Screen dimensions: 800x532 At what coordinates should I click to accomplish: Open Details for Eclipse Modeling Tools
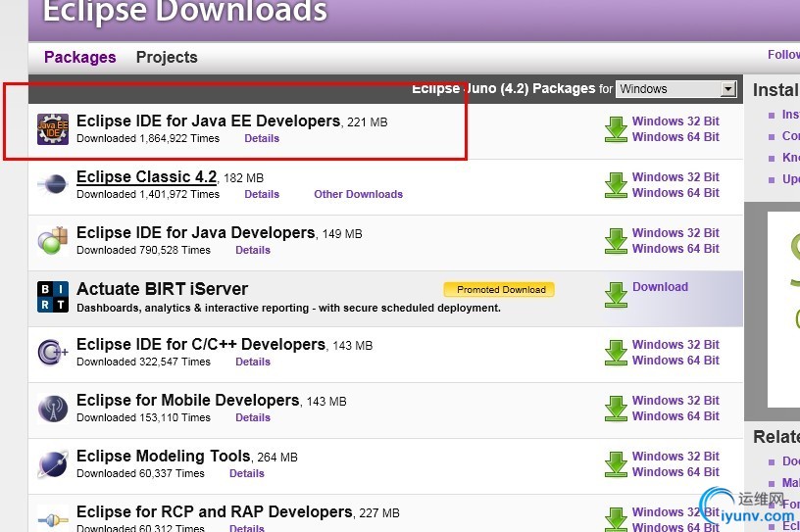click(x=247, y=473)
